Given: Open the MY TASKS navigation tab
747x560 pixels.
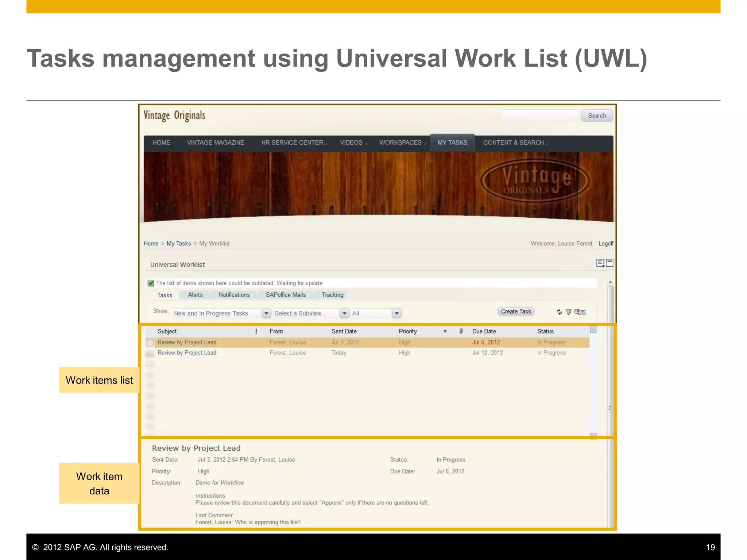Looking at the screenshot, I should pos(453,143).
